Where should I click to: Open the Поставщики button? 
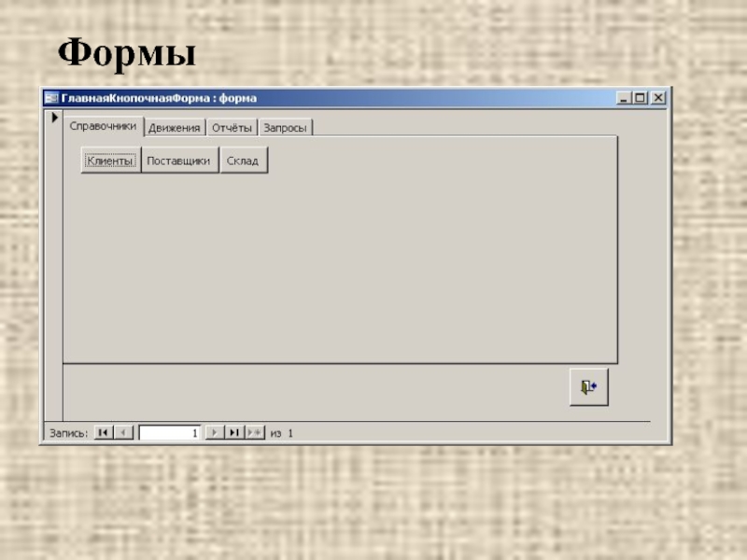click(179, 161)
